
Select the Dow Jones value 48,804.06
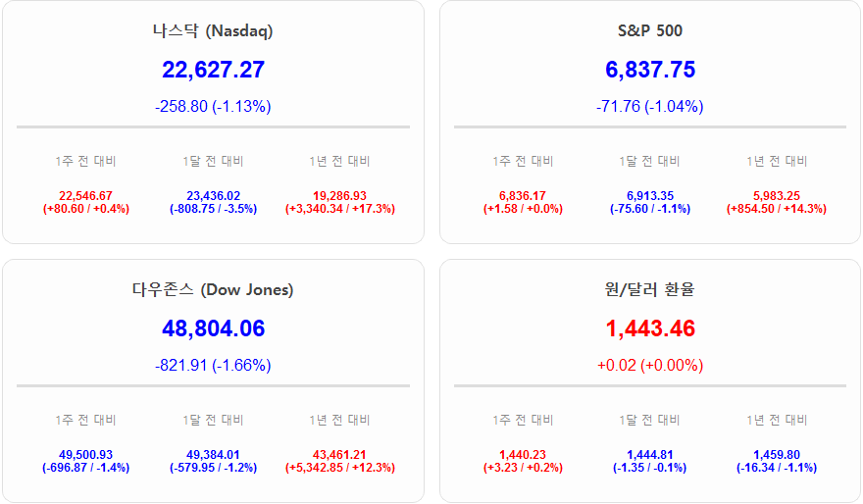(x=213, y=328)
